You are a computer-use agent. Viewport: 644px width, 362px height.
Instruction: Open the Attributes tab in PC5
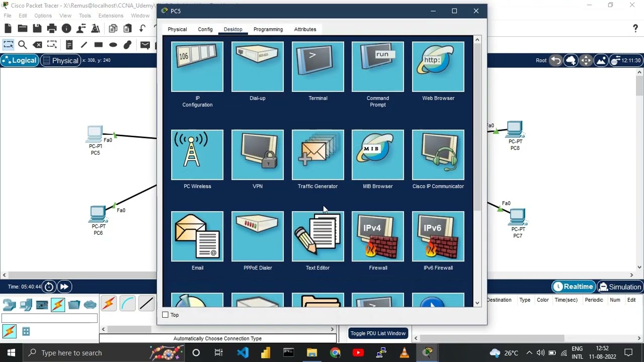[x=305, y=29]
